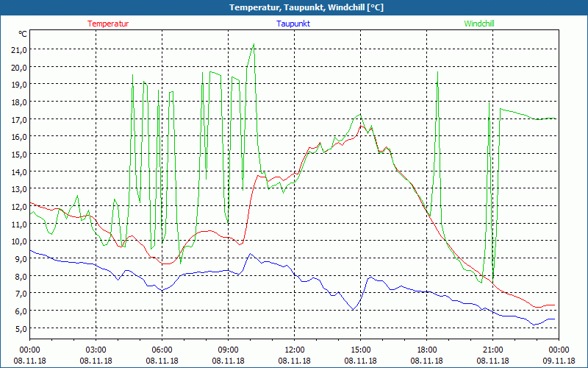
Task: Click the highest green Windchill peak
Action: point(254,44)
